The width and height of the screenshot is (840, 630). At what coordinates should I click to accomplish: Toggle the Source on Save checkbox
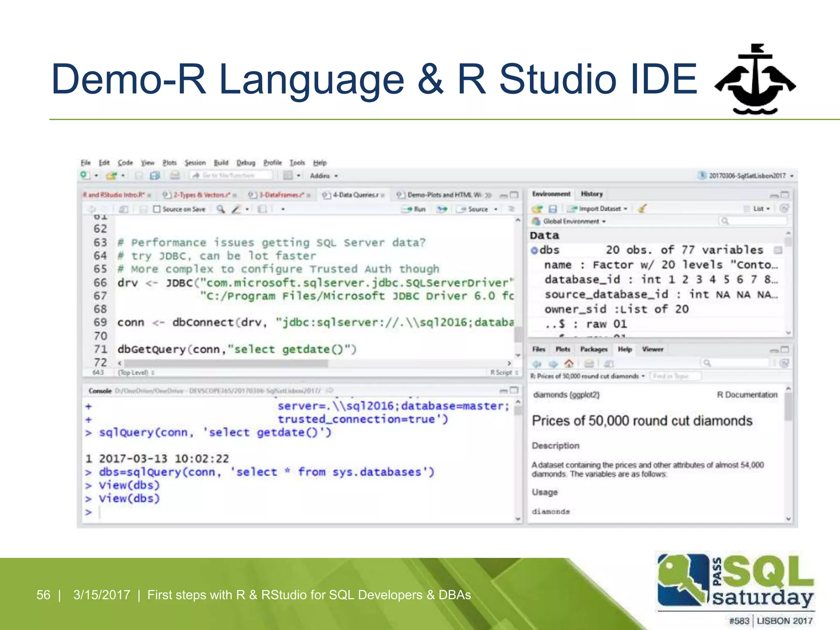pos(156,209)
